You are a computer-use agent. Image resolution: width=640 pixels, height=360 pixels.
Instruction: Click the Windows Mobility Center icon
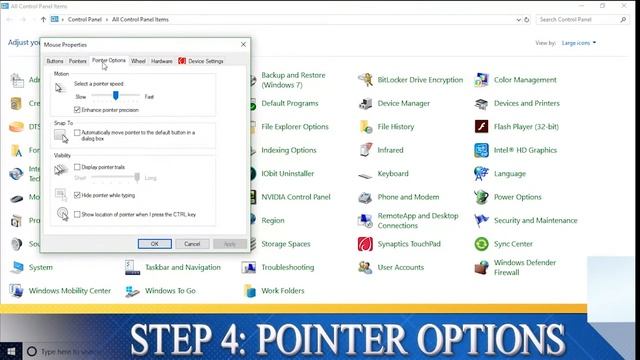point(16,291)
